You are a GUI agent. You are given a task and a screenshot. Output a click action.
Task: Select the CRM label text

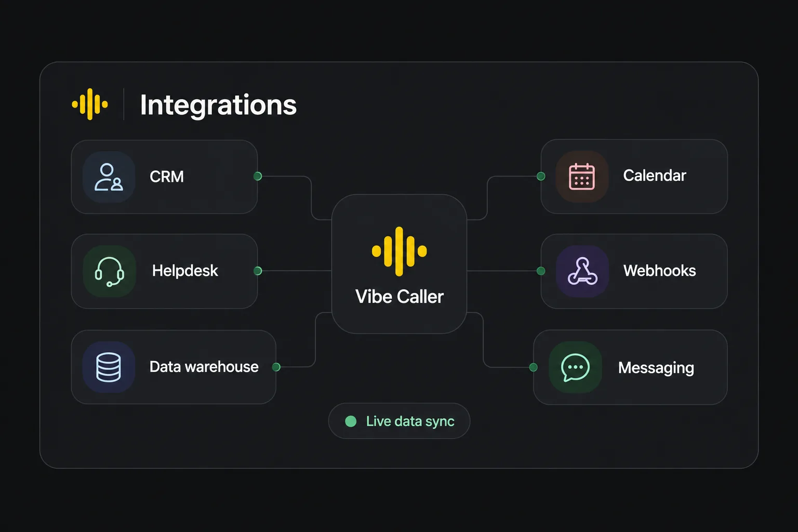[167, 177]
